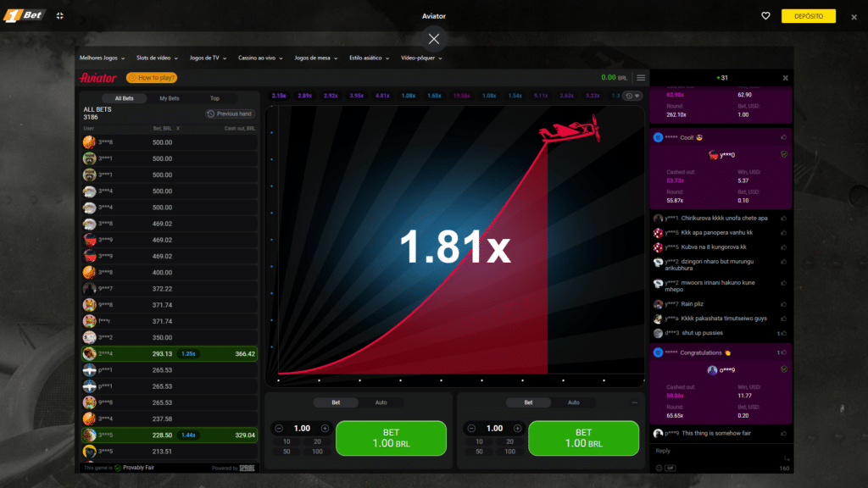Like the 'dzingori nharo' chat message
868x488 pixels.
pyautogui.click(x=784, y=262)
